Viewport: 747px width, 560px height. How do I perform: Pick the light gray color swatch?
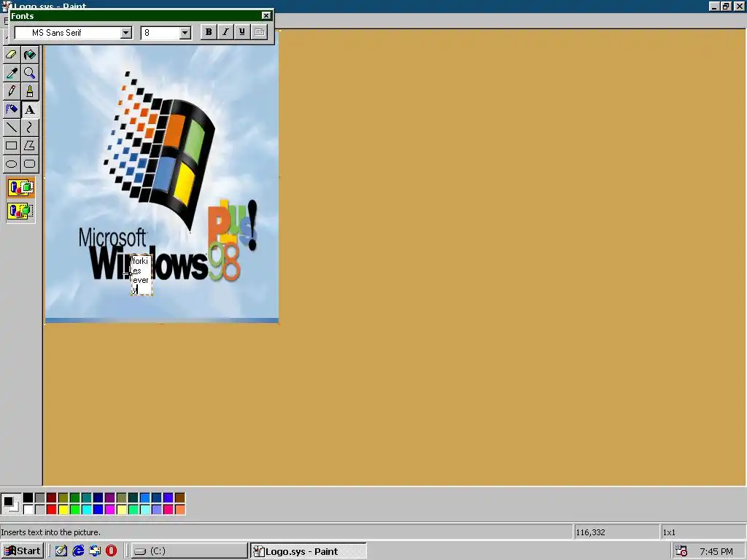tap(40, 510)
